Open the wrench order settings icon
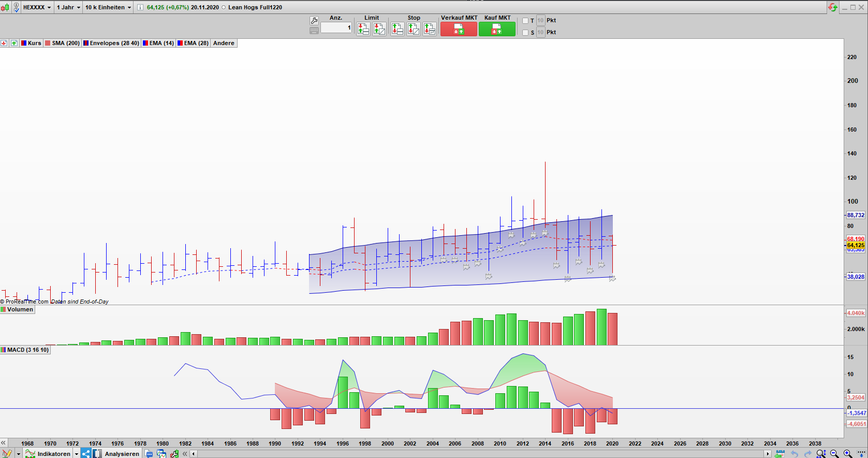This screenshot has height=458, width=868. pos(314,21)
